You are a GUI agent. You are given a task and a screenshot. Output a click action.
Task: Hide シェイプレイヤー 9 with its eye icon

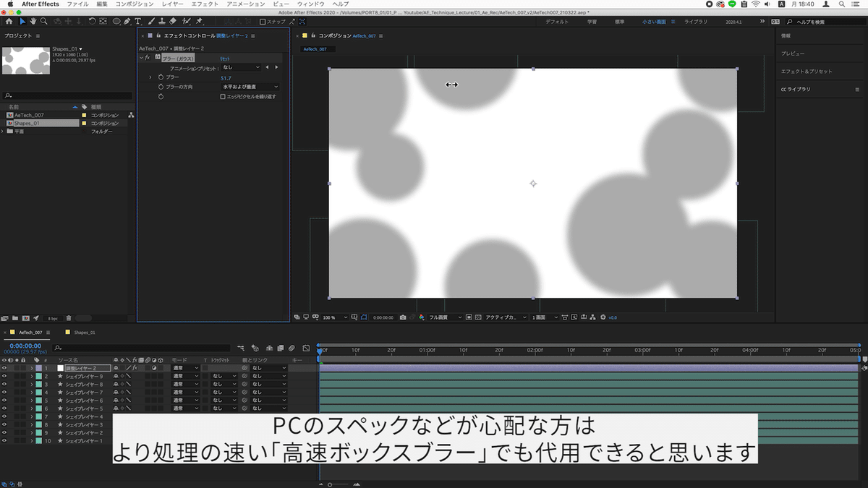click(x=4, y=376)
